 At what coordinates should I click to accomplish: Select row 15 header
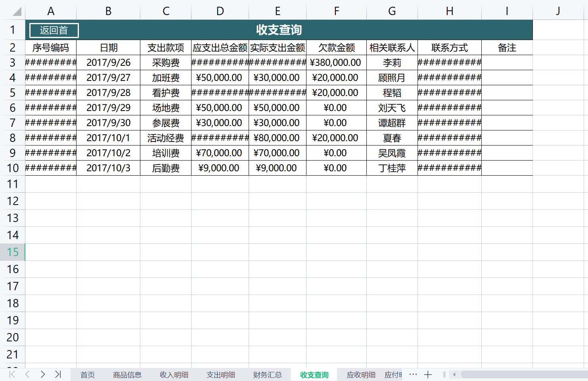point(13,252)
